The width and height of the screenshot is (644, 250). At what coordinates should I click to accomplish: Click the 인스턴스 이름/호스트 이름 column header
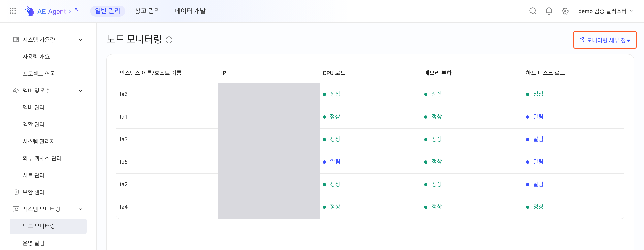click(151, 73)
